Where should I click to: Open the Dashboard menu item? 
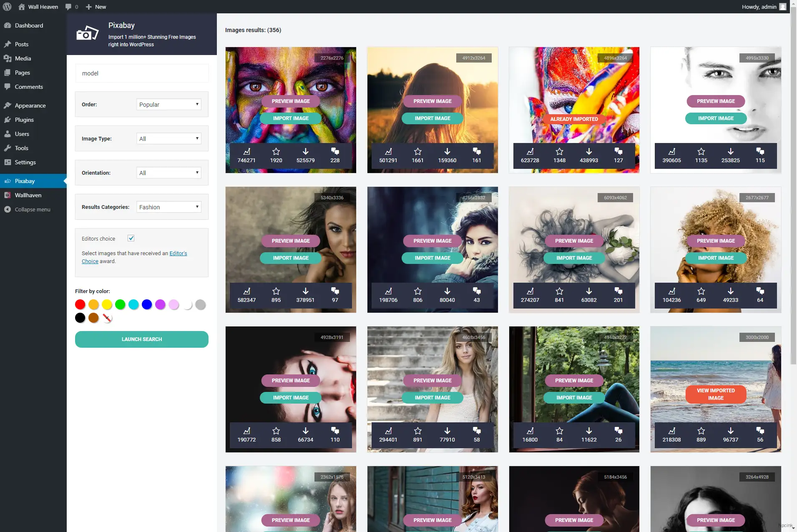[33, 25]
